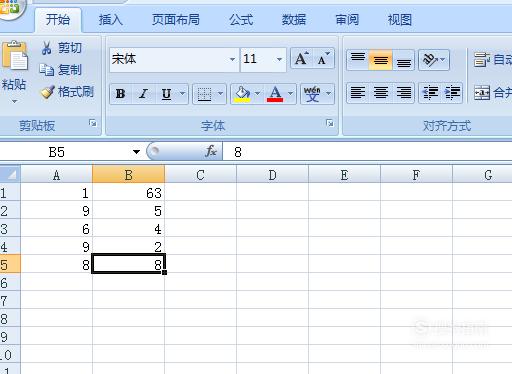Toggle top vertical alignment
This screenshot has width=512, height=374.
pos(358,60)
